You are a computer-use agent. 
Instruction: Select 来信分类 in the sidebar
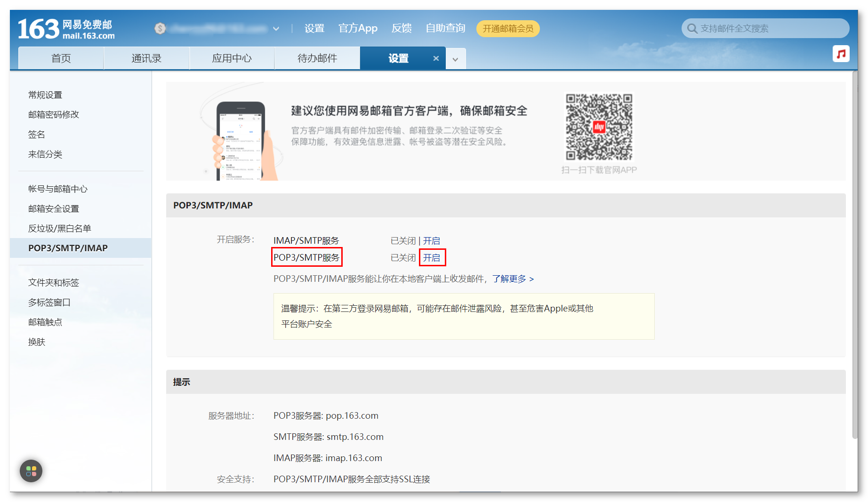coord(45,154)
